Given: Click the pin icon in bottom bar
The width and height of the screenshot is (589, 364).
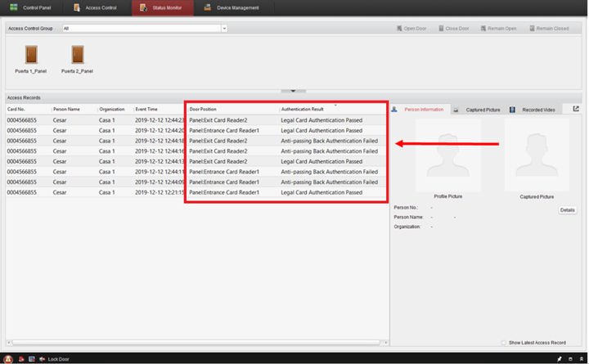Looking at the screenshot, I should coord(560,359).
